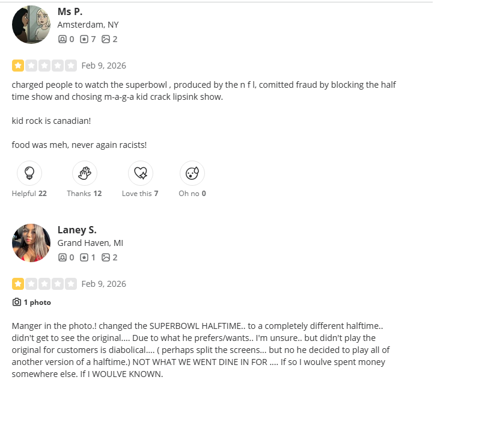Open the Laney S. reviewer name link
Screen dimensions: 488x448
click(77, 230)
